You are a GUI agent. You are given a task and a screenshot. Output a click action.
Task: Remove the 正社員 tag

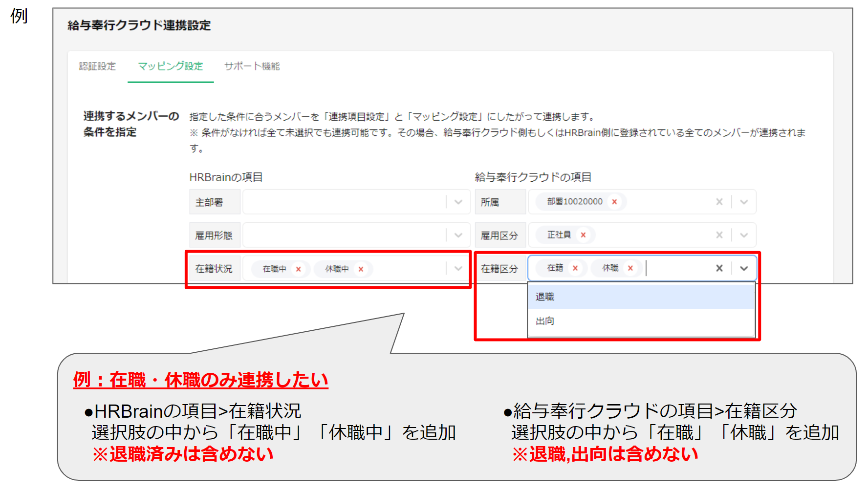point(583,235)
